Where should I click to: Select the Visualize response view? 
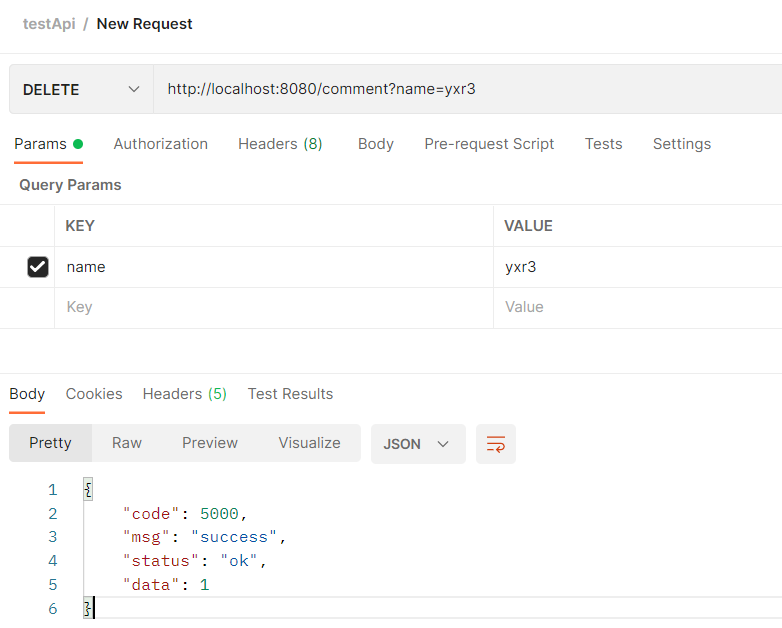tap(309, 443)
